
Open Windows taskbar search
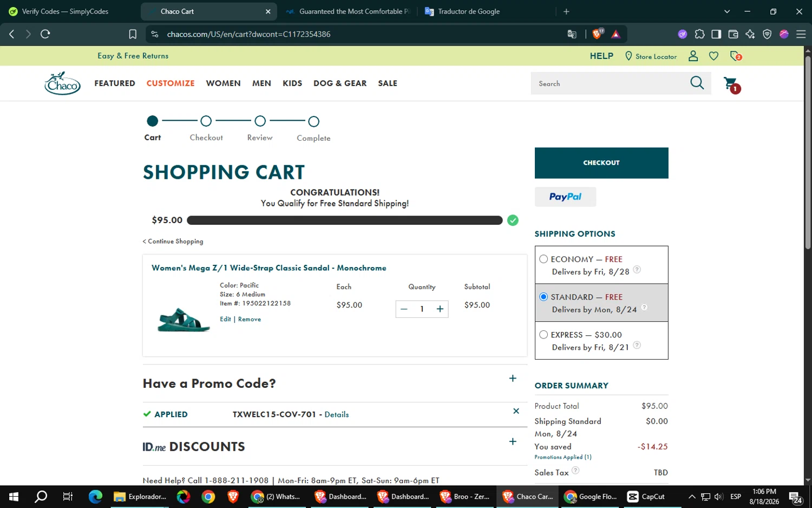click(x=41, y=497)
